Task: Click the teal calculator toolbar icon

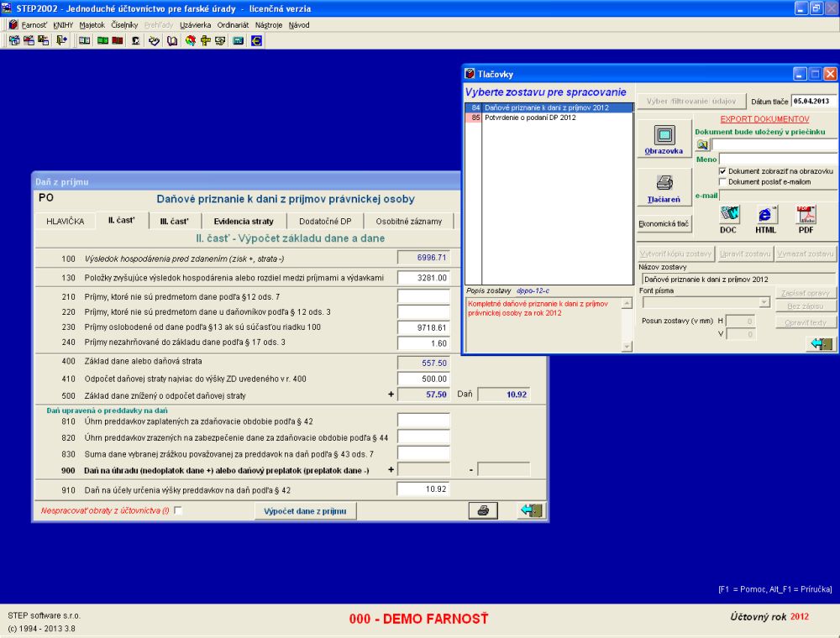Action: tap(239, 40)
